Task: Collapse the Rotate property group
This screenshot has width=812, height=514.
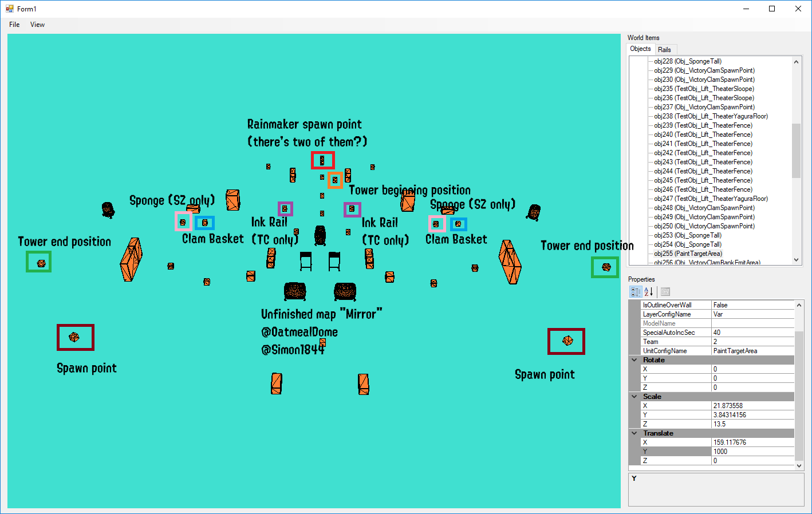Action: (634, 360)
